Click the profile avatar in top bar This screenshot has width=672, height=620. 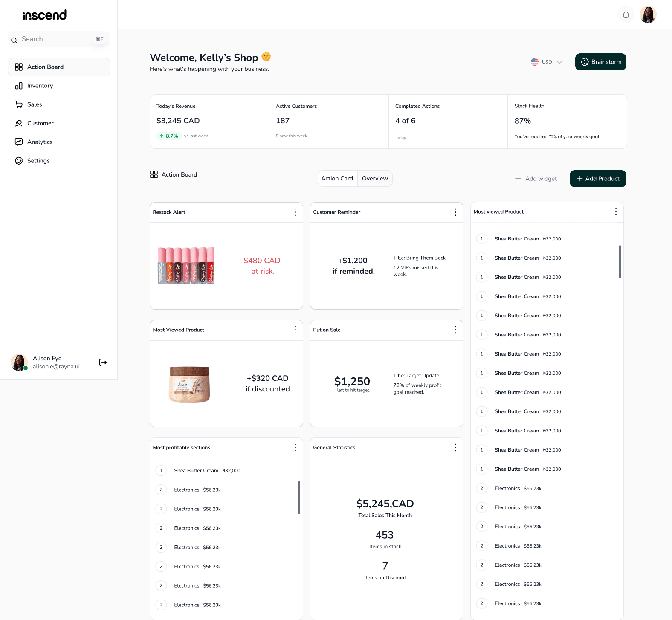[x=648, y=15]
